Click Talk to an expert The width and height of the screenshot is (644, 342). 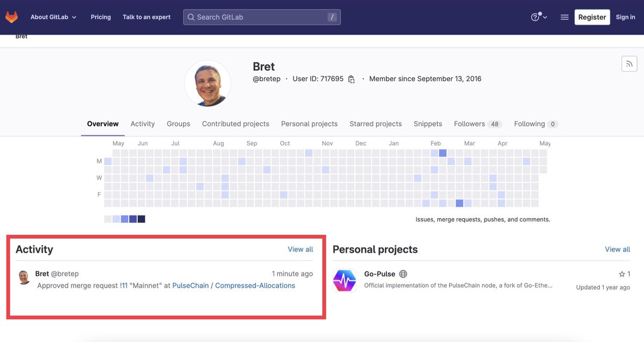point(147,17)
